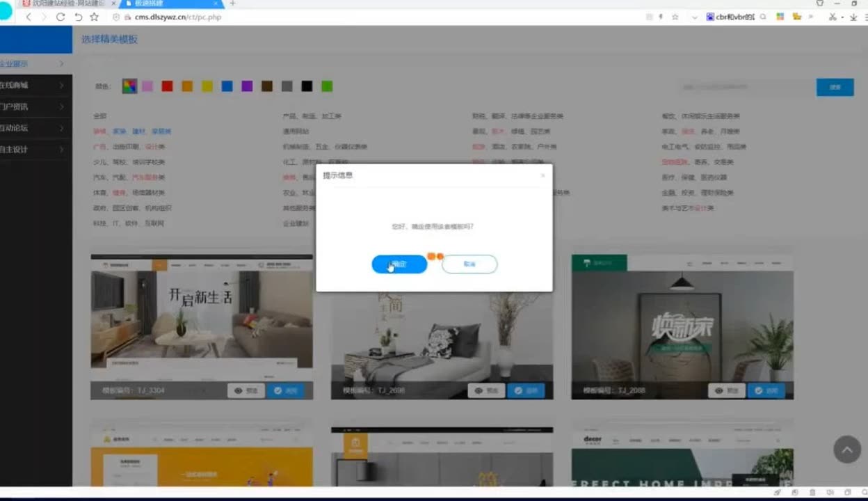
Task: Open the 金融、投资、理财保险类 category
Action: tap(698, 193)
